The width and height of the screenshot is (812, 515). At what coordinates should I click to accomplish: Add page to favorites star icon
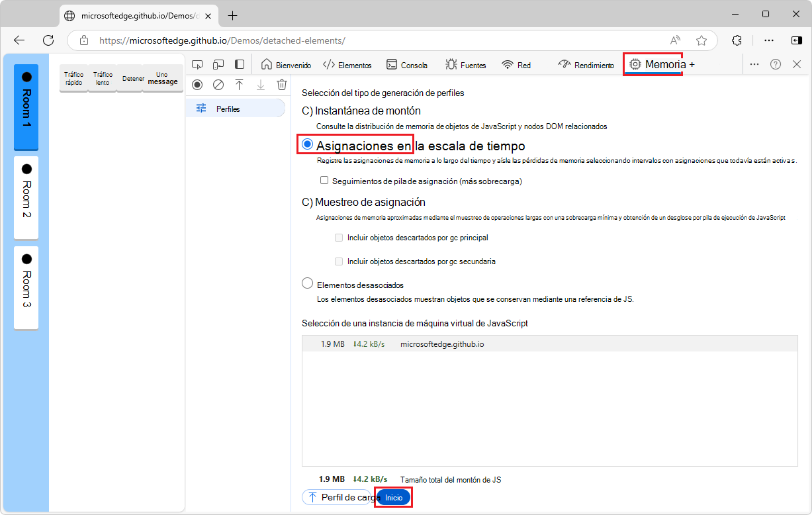tap(701, 40)
